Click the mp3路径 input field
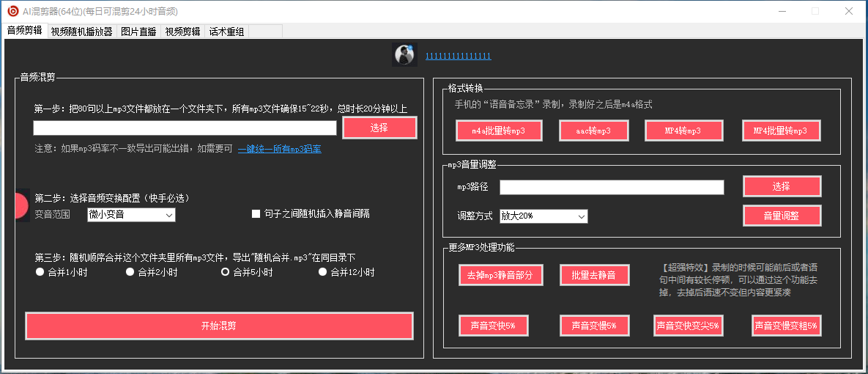 point(612,188)
